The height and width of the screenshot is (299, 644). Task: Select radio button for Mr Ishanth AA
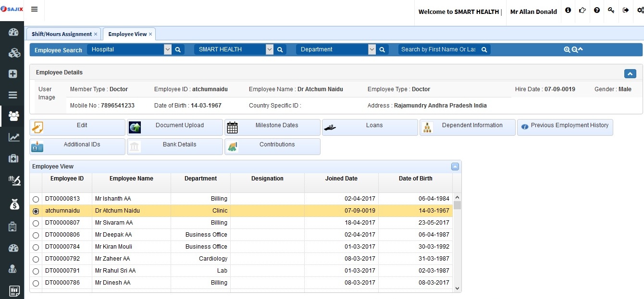[x=36, y=199]
